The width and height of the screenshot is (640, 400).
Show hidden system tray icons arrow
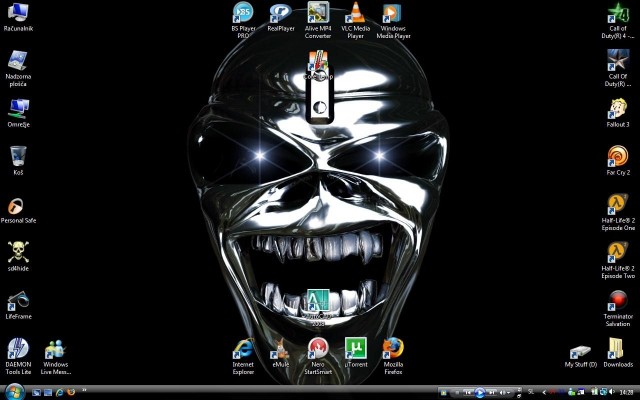point(544,393)
